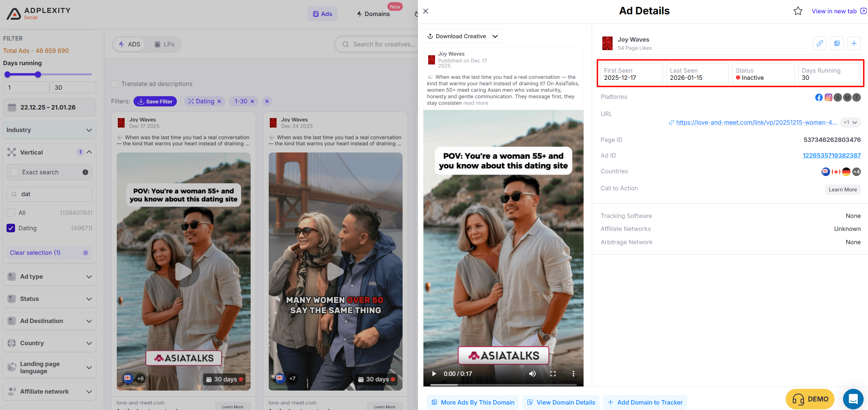The height and width of the screenshot is (410, 868).
Task: Enter fullscreen mode on video player
Action: point(553,374)
